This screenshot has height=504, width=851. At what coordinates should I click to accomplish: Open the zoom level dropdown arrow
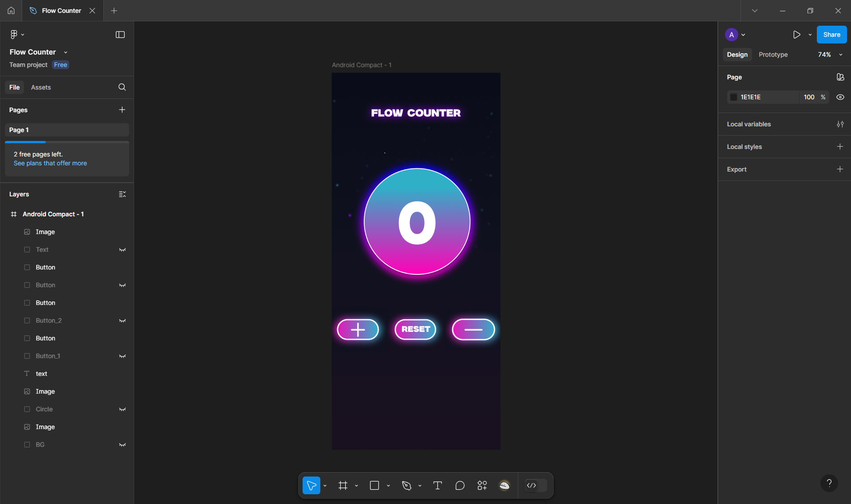(840, 55)
